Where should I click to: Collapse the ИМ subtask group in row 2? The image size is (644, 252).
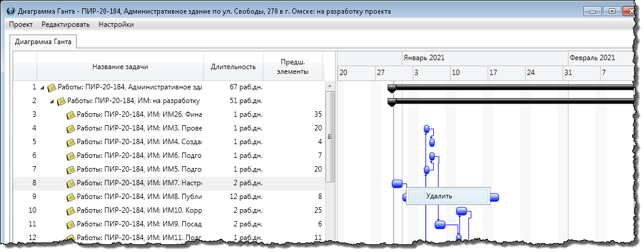coord(52,101)
